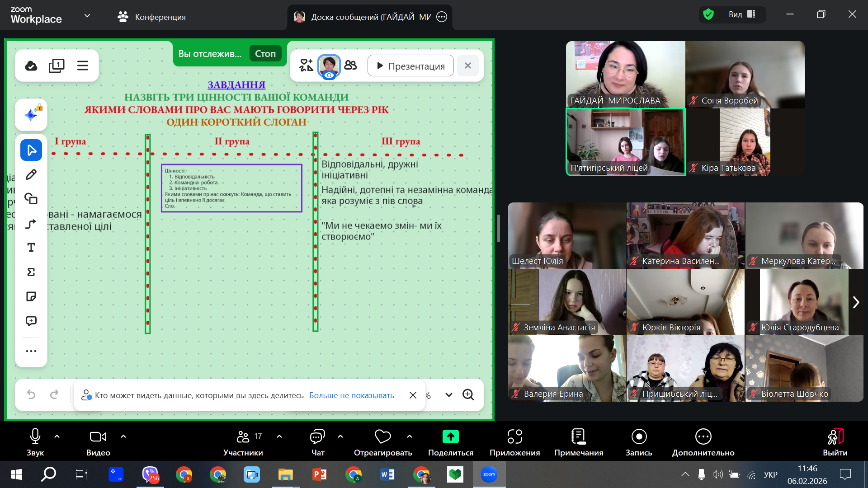Select the text tool
Image resolution: width=868 pixels, height=488 pixels.
point(31,248)
